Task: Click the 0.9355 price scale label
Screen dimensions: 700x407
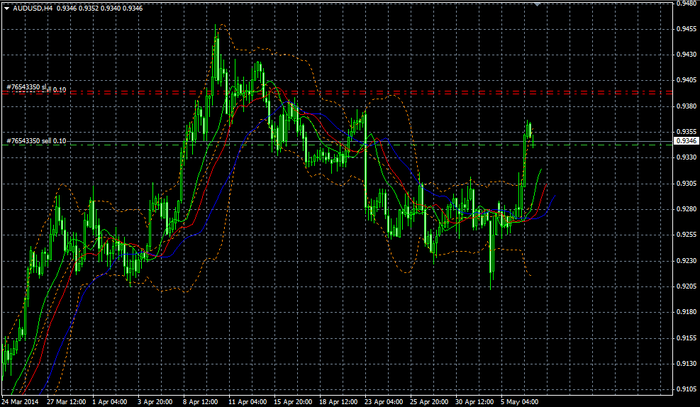Action: [686, 132]
